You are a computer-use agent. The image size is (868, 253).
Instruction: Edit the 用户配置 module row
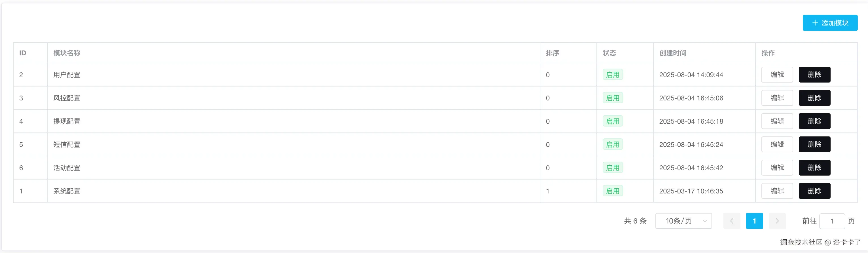tap(777, 75)
